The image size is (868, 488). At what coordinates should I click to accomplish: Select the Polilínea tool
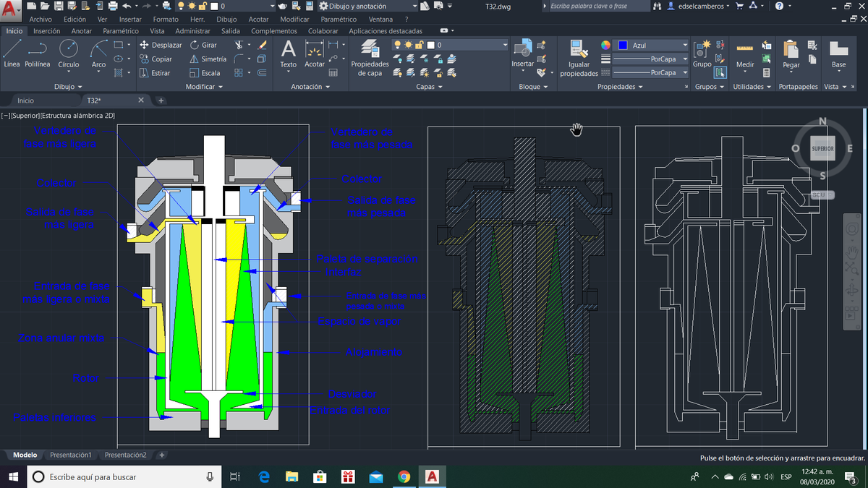coord(37,53)
